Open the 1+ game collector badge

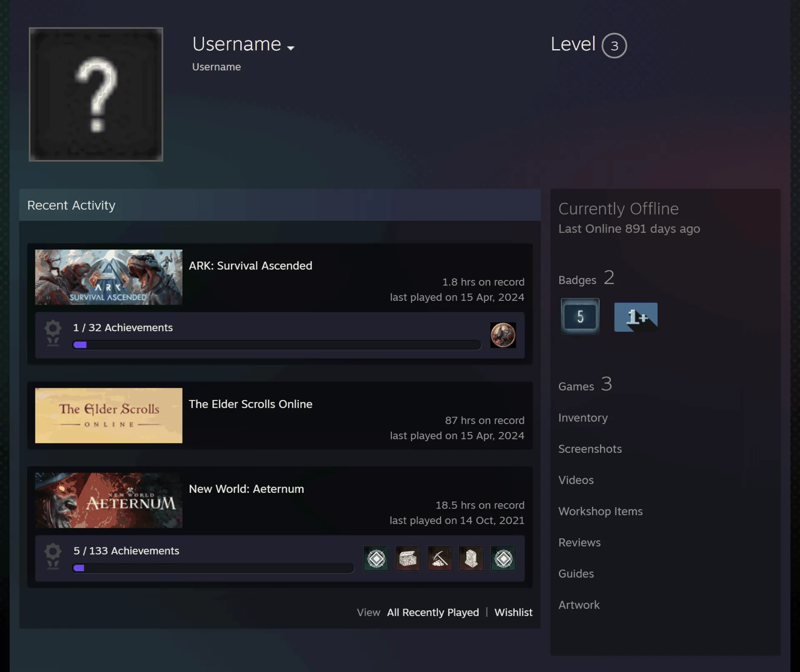(636, 317)
